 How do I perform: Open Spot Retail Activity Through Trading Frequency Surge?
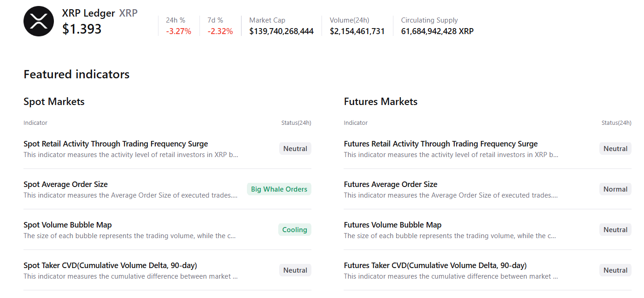116,144
